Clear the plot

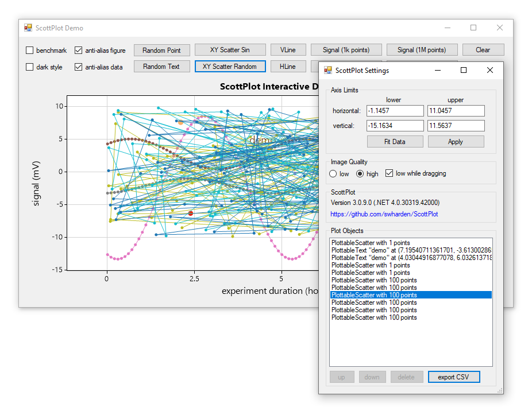(x=483, y=50)
